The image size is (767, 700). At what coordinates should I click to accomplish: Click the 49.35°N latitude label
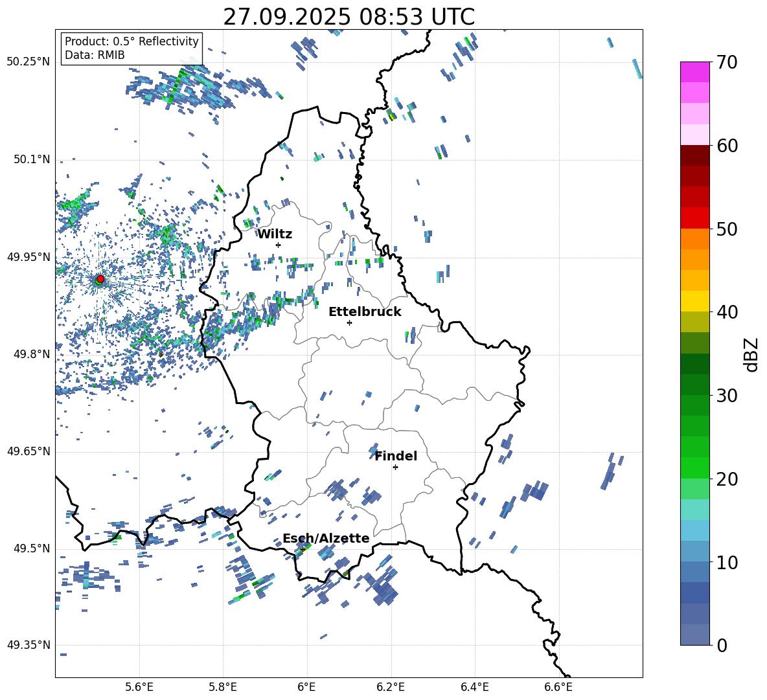tap(29, 645)
